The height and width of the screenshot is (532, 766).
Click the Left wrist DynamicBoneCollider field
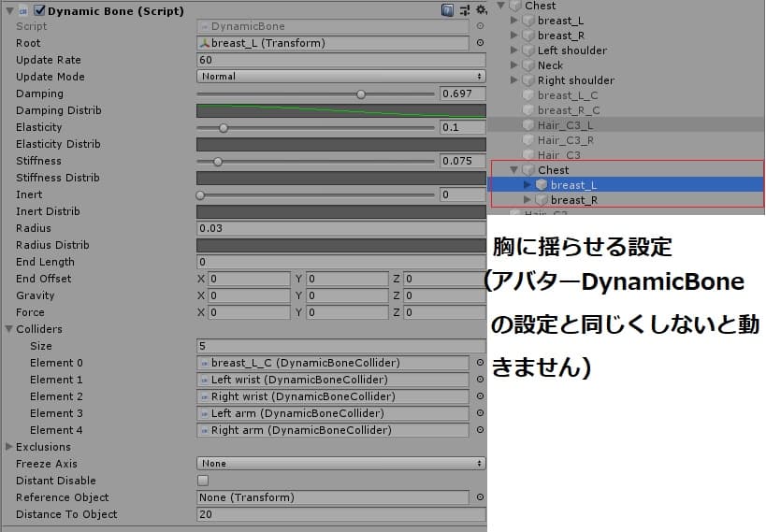(x=333, y=380)
